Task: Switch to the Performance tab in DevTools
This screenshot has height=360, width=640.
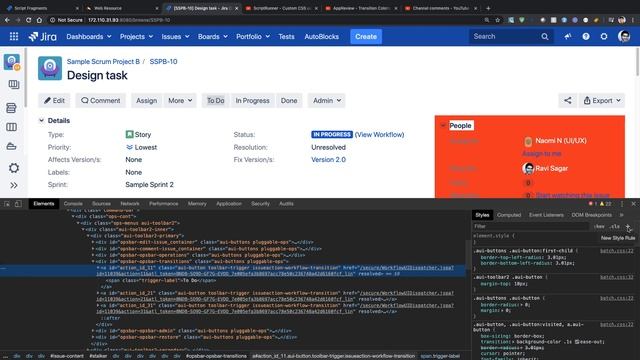Action: click(164, 204)
